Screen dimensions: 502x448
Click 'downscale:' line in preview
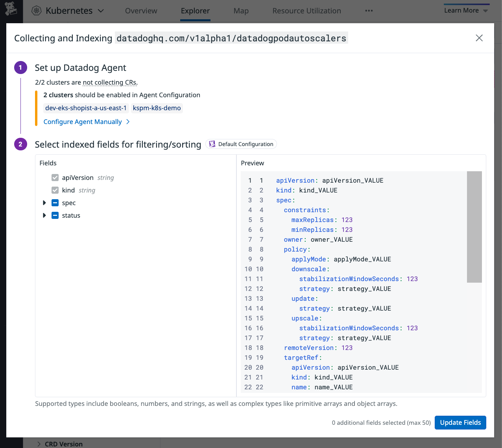coord(310,269)
